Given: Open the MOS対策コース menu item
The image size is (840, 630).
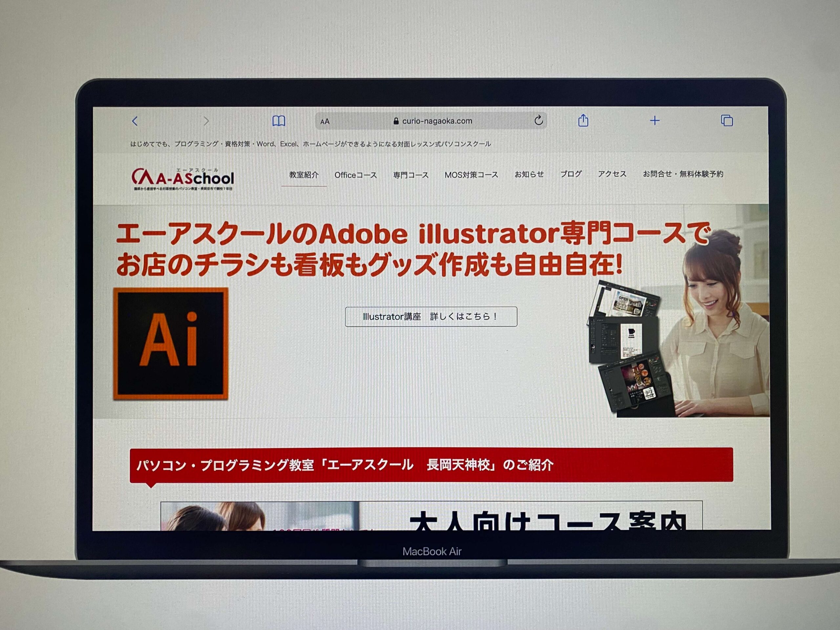Looking at the screenshot, I should [x=471, y=175].
